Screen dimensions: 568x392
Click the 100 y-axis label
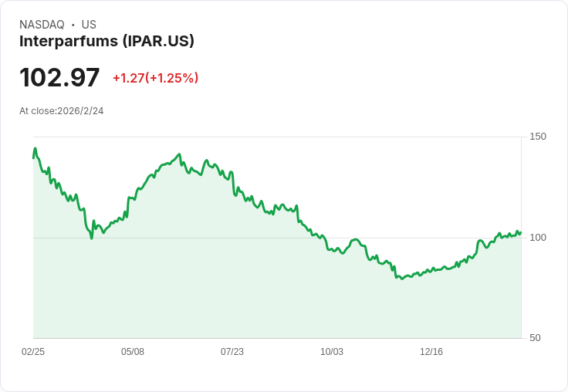point(538,238)
